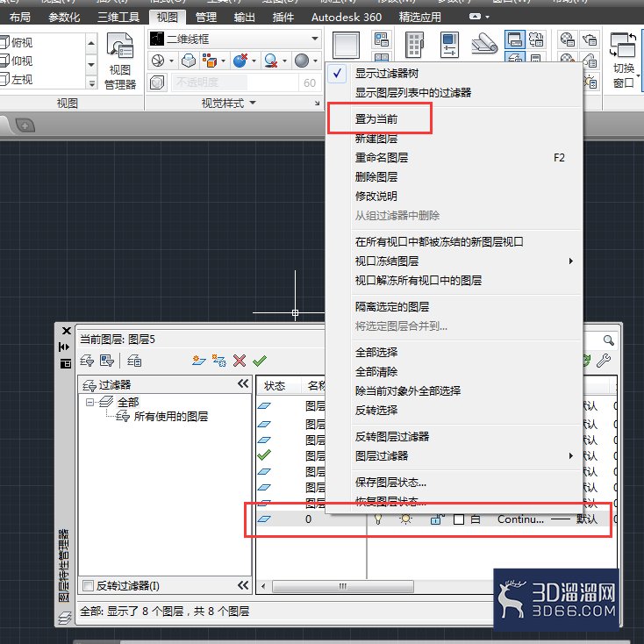The width and height of the screenshot is (644, 644).
Task: Check the 反转过滤器(I) checkbox
Action: click(88, 585)
